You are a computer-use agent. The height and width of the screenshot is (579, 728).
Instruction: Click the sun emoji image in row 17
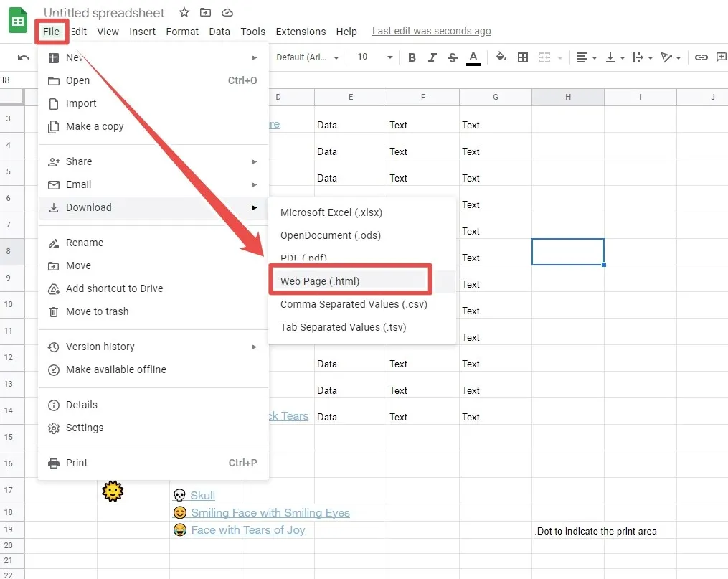point(113,491)
